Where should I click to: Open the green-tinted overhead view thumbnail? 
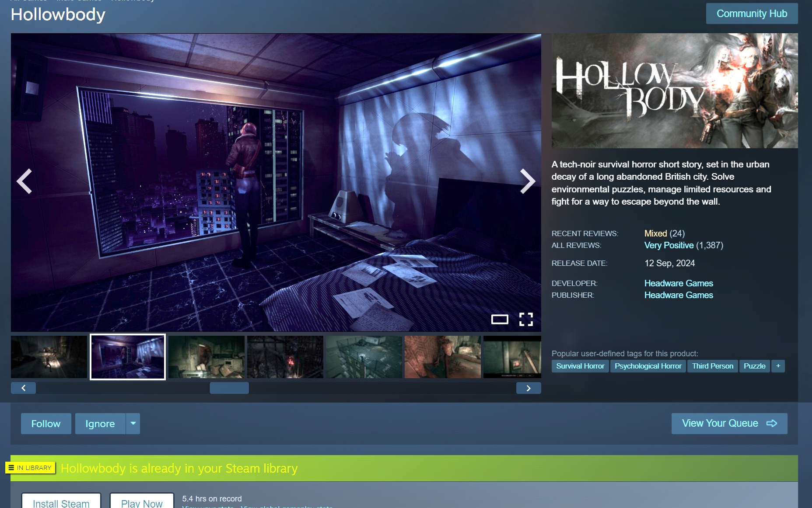coord(364,357)
